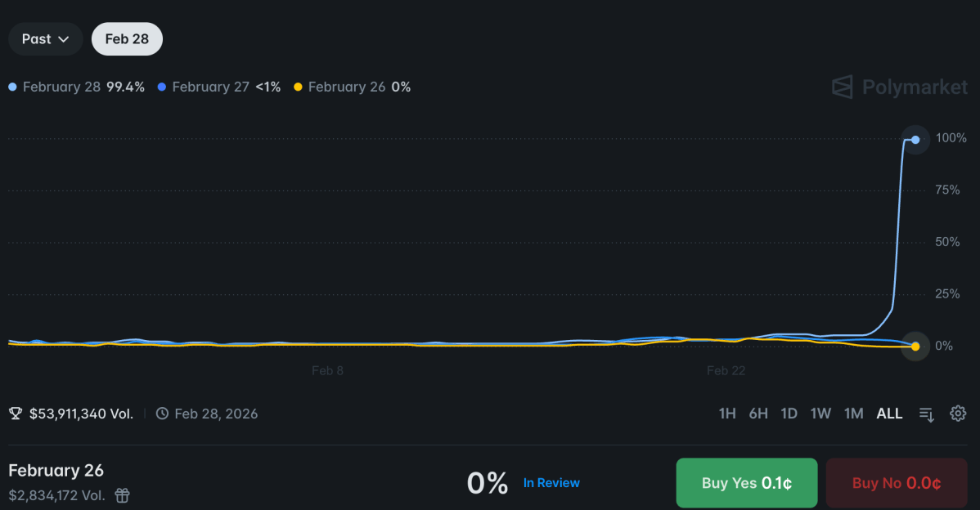980x510 pixels.
Task: Select the Feb 28 pill tab
Action: pyautogui.click(x=127, y=38)
